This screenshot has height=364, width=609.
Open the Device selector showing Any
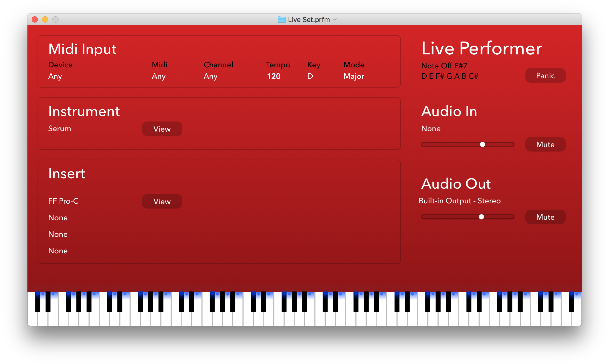(55, 76)
